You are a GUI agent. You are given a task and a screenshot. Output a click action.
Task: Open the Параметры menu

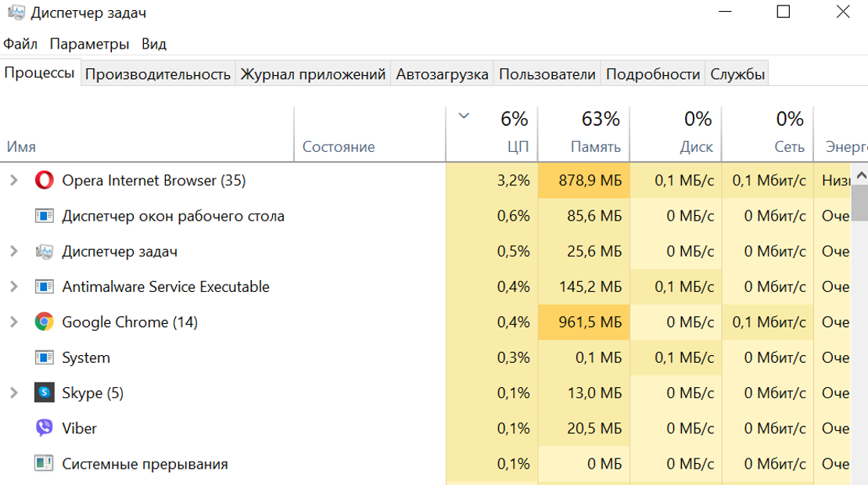coord(89,44)
